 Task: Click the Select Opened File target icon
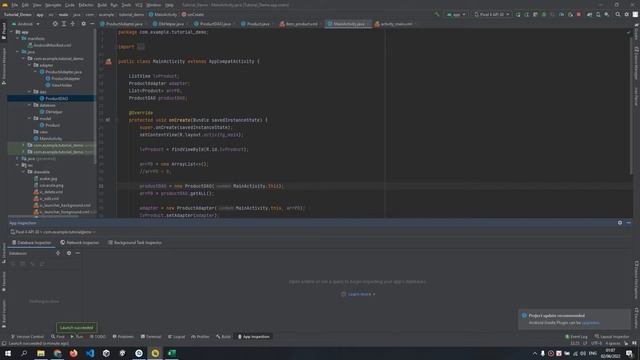[55, 24]
